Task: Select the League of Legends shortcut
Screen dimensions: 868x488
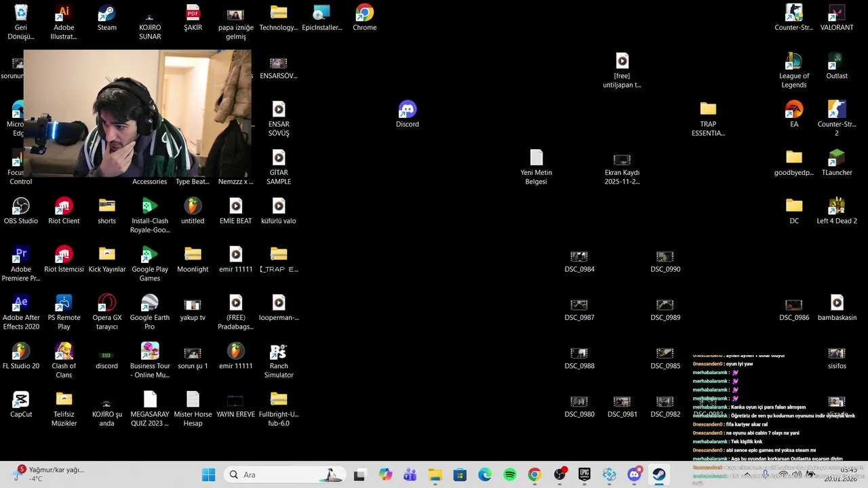Action: pos(794,71)
